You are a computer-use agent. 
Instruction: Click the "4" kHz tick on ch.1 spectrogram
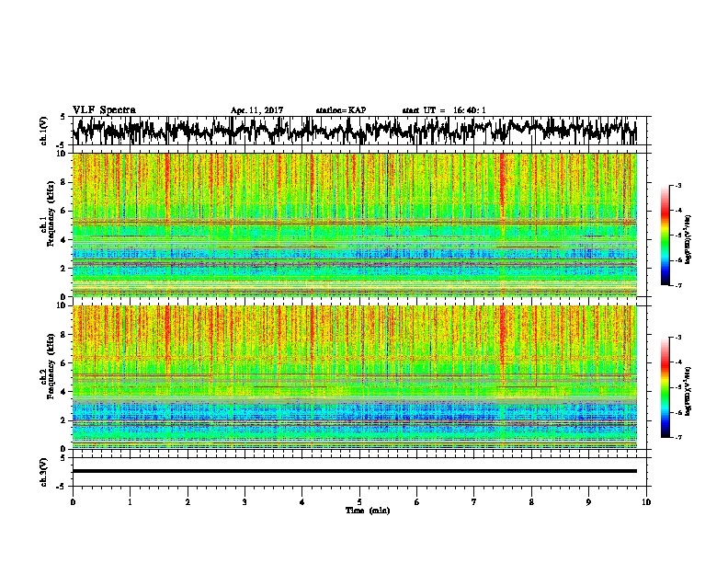[x=63, y=240]
